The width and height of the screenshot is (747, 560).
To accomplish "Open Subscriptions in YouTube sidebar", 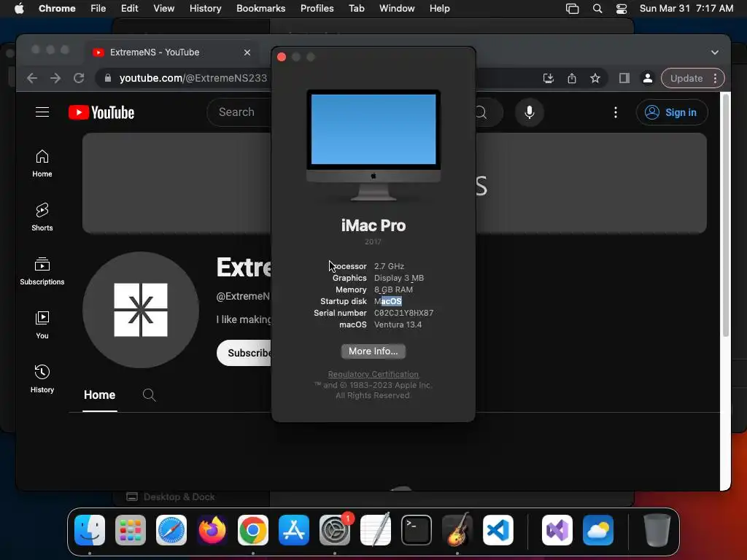I will pyautogui.click(x=42, y=271).
